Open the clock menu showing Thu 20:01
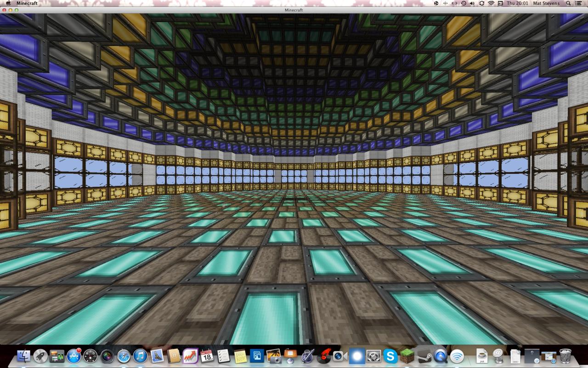588x368 pixels. tap(517, 3)
